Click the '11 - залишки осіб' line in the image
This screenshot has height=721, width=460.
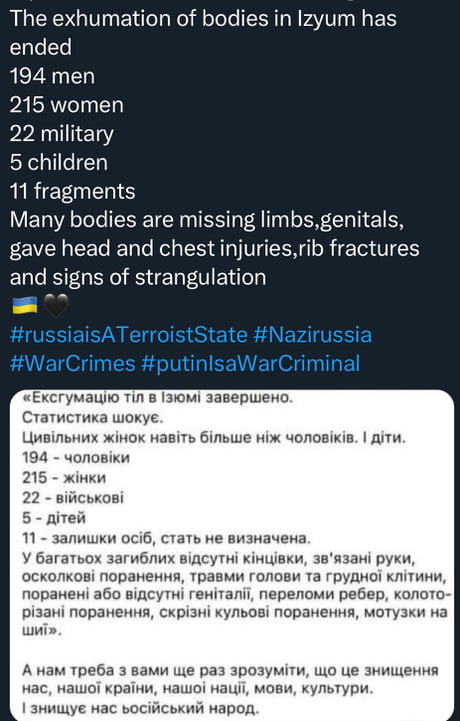(x=167, y=538)
